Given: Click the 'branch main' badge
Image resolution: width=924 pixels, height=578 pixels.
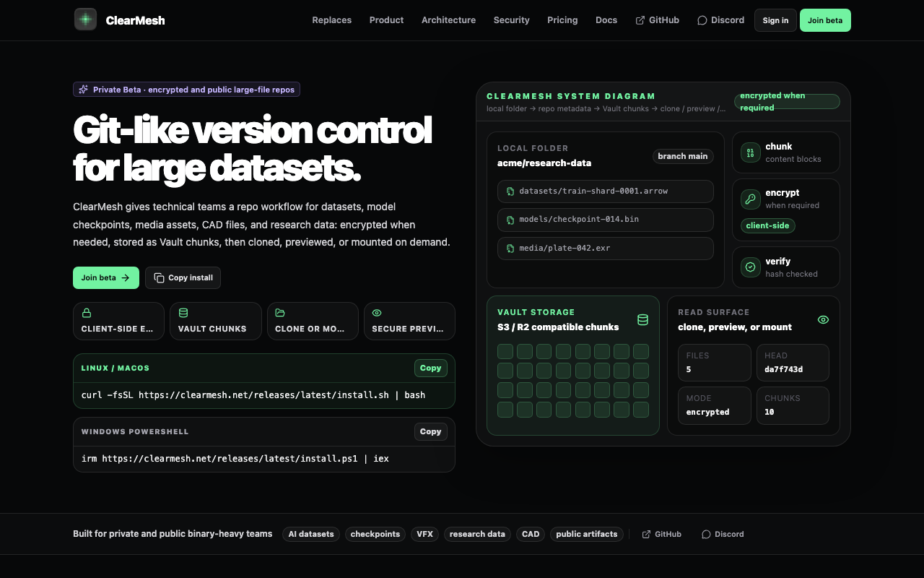Looking at the screenshot, I should click(683, 156).
